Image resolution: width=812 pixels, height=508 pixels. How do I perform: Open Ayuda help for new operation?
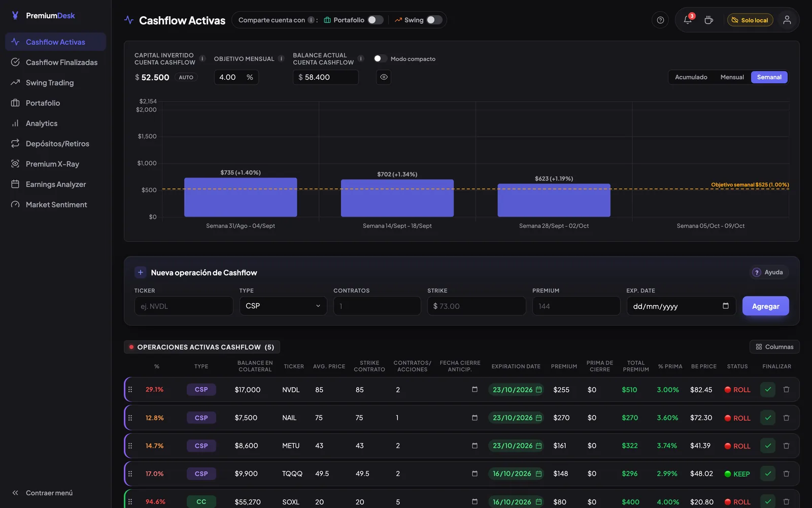tap(768, 272)
